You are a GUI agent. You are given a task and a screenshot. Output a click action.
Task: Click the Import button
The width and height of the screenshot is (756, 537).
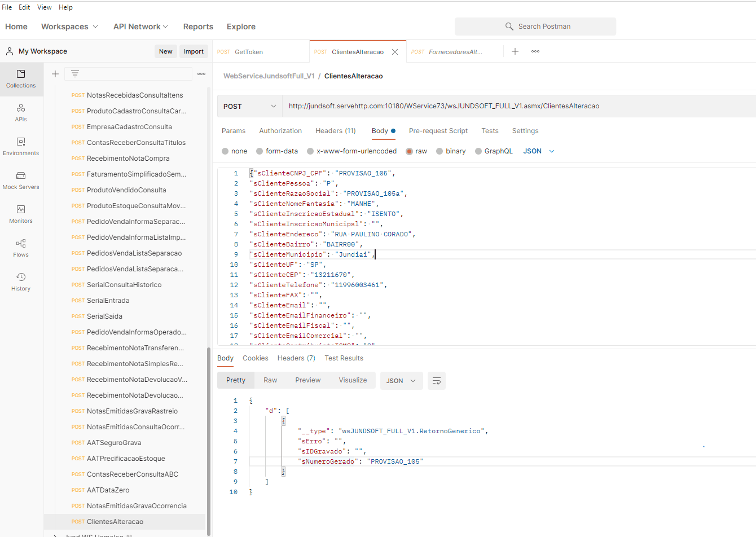(x=194, y=51)
